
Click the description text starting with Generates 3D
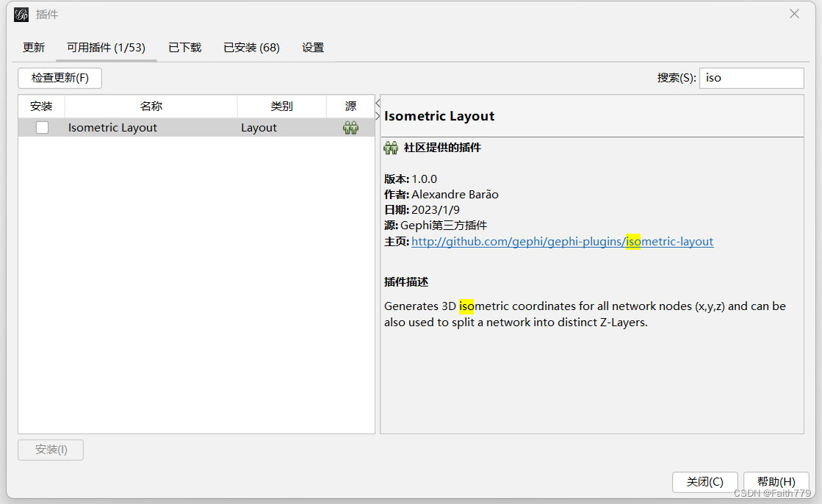585,314
